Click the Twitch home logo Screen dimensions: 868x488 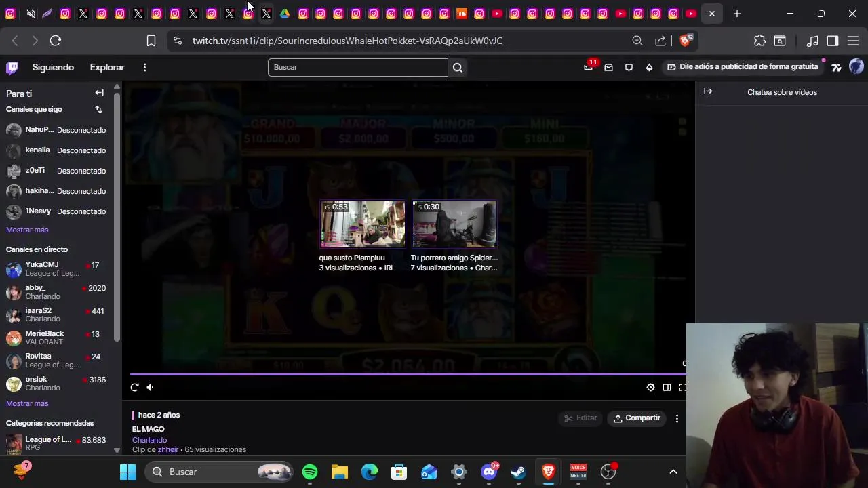point(12,67)
